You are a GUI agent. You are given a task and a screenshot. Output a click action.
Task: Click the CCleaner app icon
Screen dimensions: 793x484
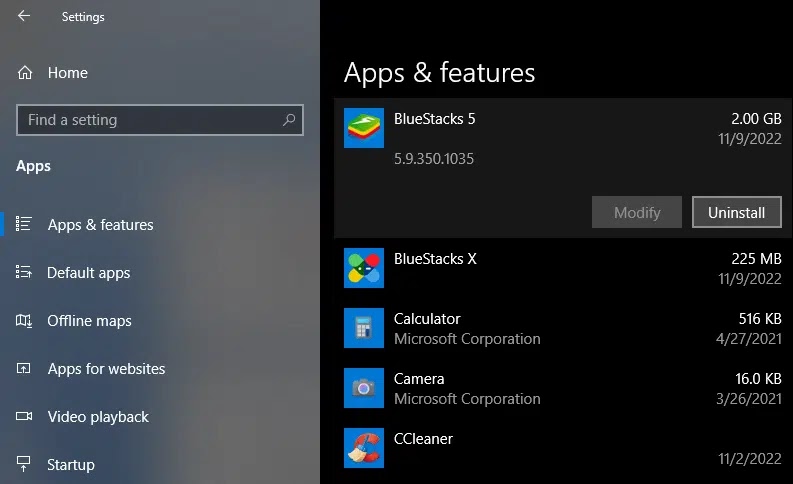pos(364,448)
